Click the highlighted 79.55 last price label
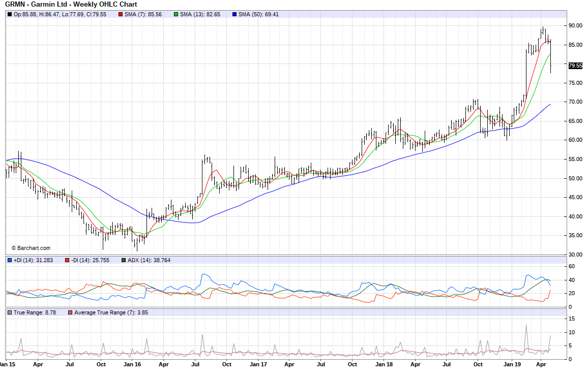The height and width of the screenshot is (380, 588). point(576,66)
